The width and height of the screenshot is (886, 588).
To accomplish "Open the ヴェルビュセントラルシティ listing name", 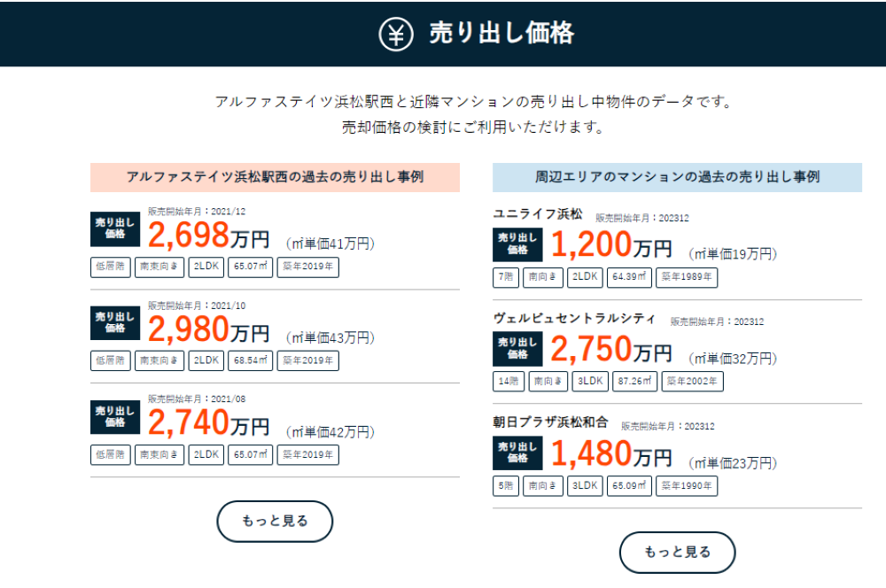I will 574,319.
